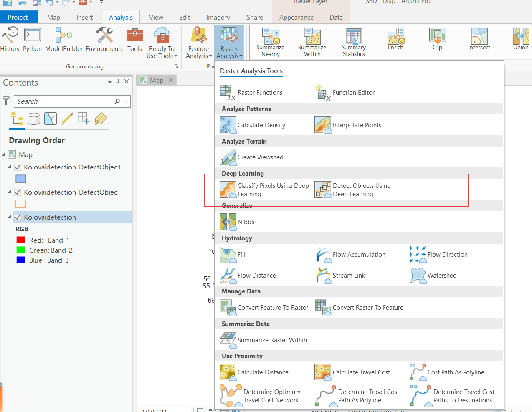Image resolution: width=532 pixels, height=412 pixels.
Task: Open the Raster Analysis dropdown
Action: click(229, 42)
